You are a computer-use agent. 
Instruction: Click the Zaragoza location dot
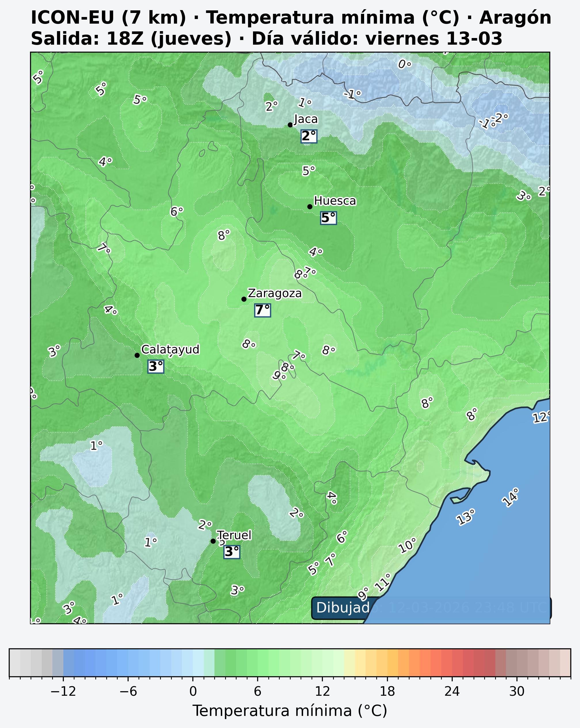coord(244,299)
